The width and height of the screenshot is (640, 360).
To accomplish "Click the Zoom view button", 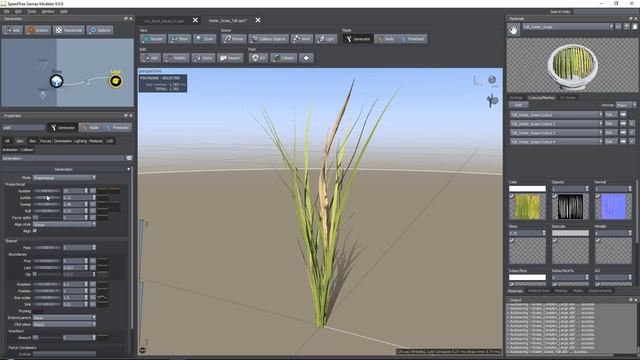I will coord(204,39).
